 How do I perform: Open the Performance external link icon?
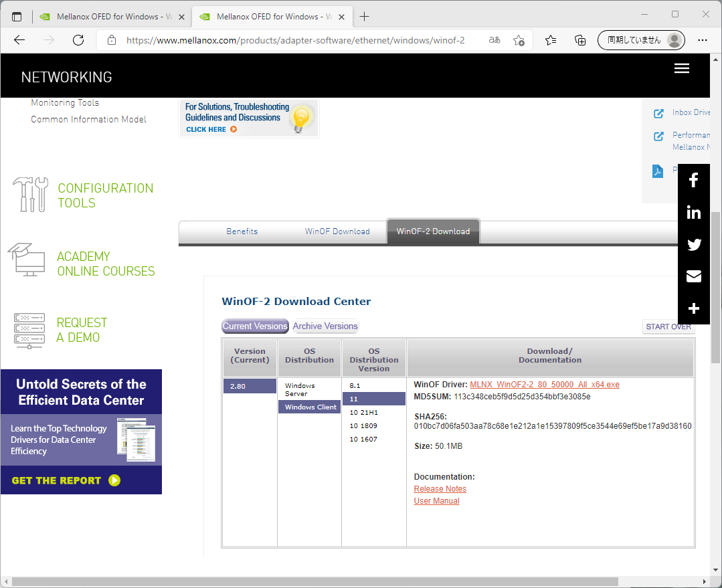click(x=659, y=136)
